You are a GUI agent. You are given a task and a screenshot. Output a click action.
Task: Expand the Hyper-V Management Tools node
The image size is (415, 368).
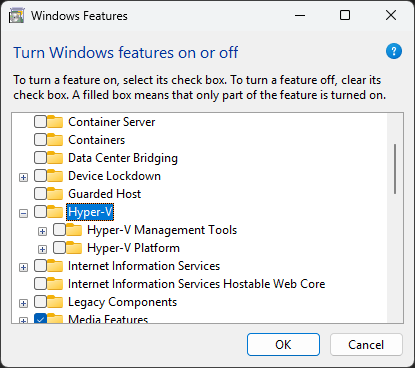coord(42,231)
